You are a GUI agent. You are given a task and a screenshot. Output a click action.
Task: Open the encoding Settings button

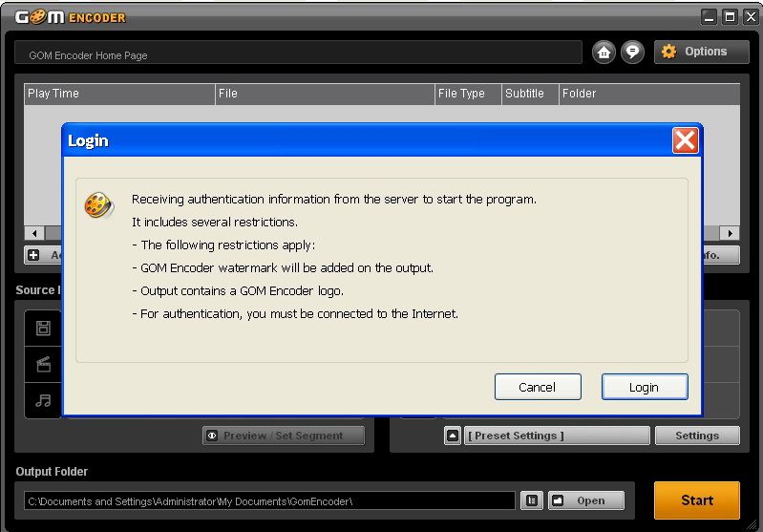point(696,436)
